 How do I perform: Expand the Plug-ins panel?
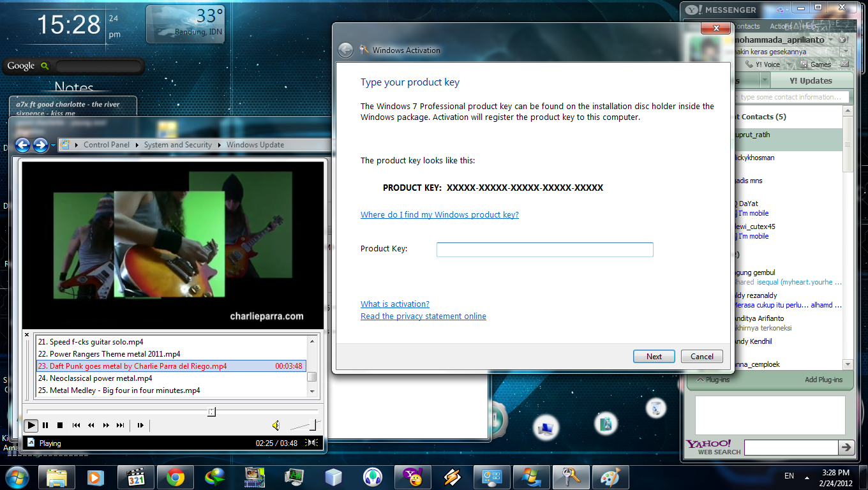712,380
